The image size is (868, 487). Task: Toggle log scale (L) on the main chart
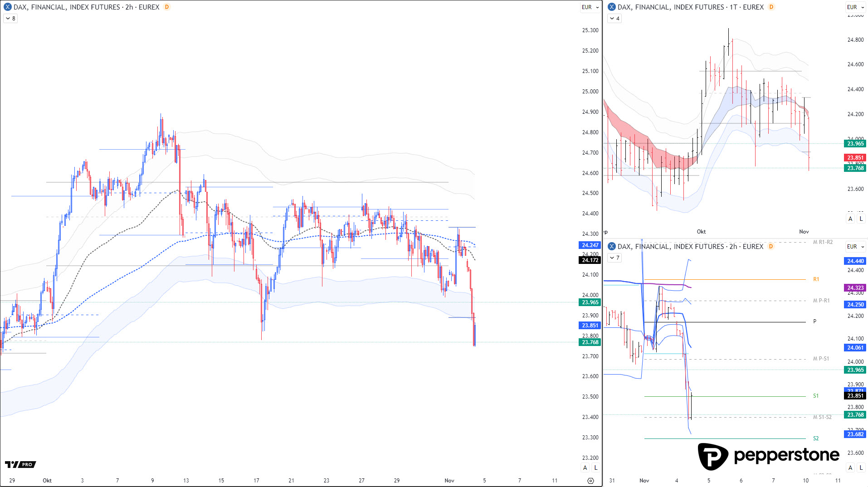595,468
